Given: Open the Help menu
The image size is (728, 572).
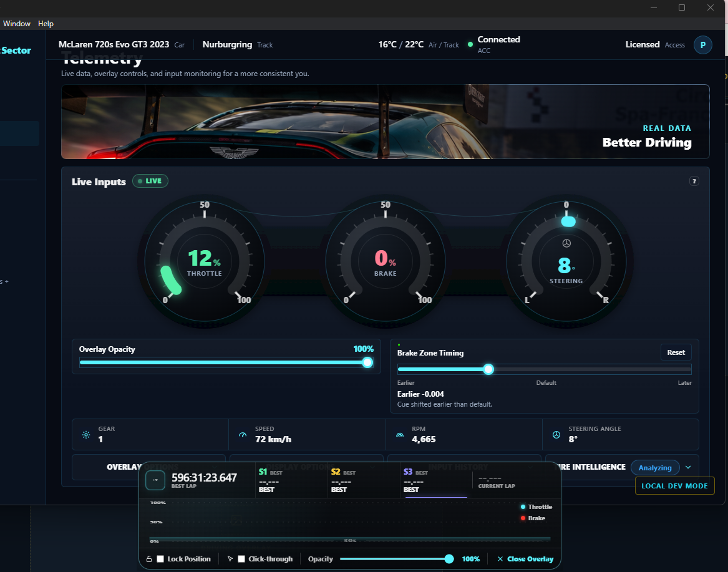Looking at the screenshot, I should tap(46, 24).
